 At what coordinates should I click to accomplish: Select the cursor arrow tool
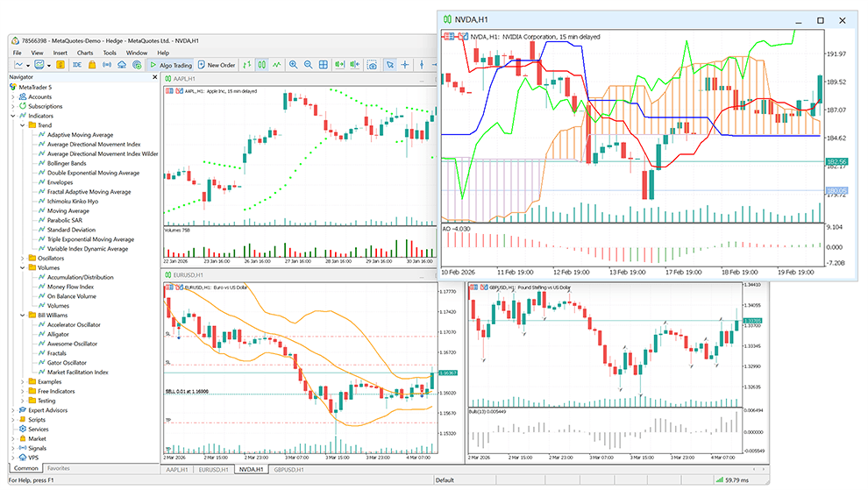point(390,65)
